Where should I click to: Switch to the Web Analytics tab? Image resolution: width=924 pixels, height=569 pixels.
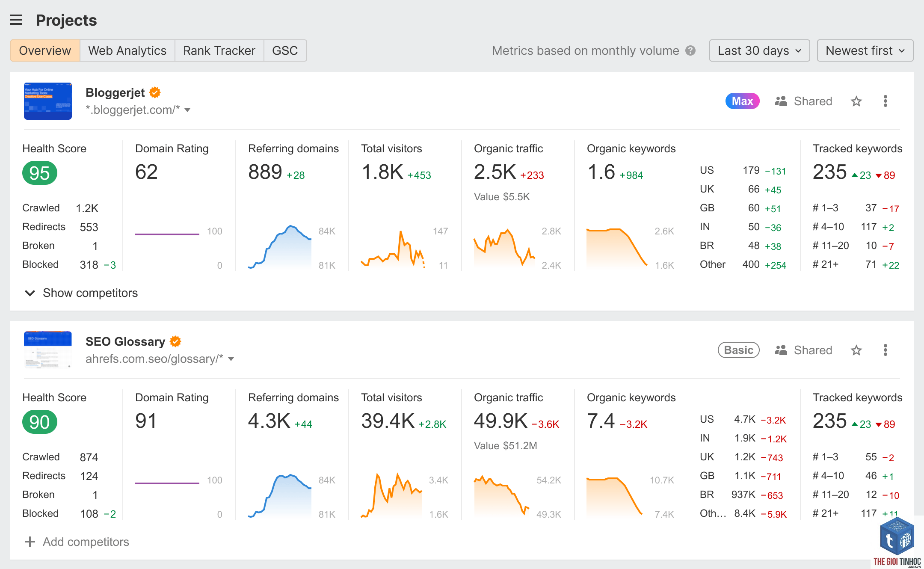127,50
